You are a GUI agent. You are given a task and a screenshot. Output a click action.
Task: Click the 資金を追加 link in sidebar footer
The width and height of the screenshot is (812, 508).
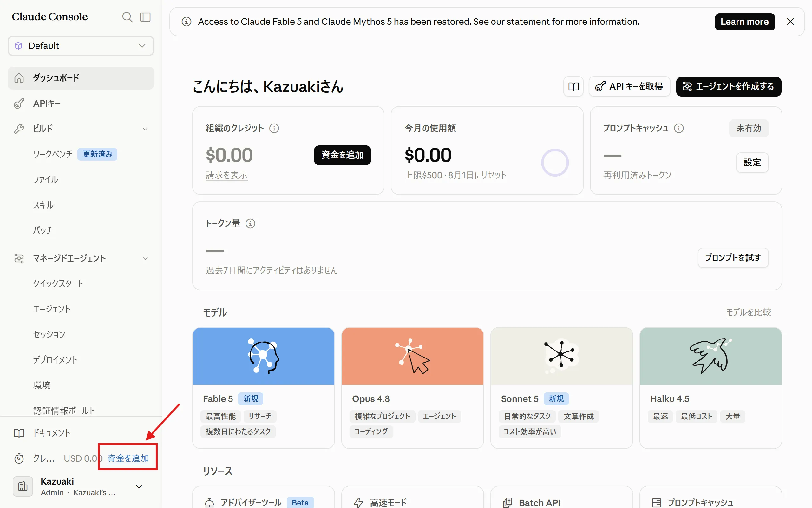click(x=128, y=458)
